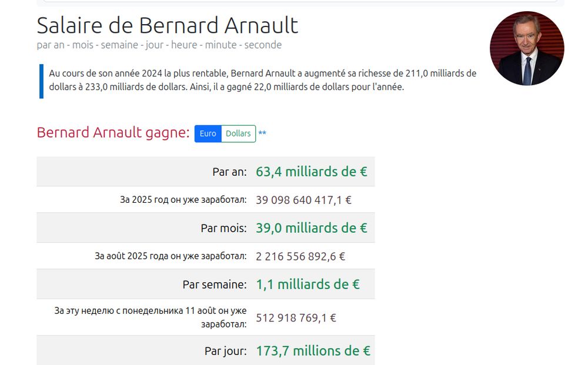Switch currency to Euro

(x=208, y=134)
